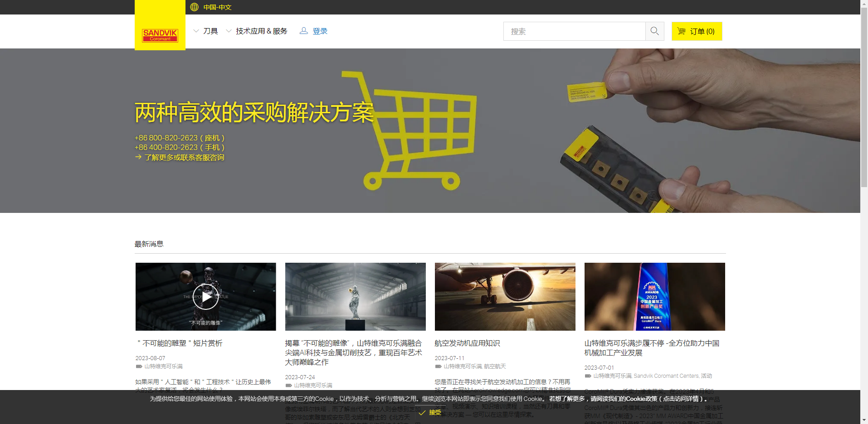Play the 不可能的雕像 video
Viewport: 868px width, 424px height.
[x=205, y=297]
